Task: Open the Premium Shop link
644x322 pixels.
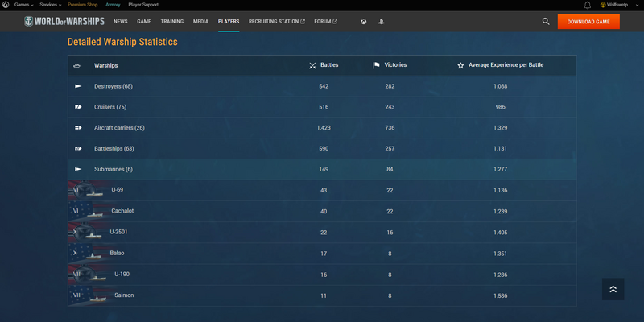Action: (82, 5)
